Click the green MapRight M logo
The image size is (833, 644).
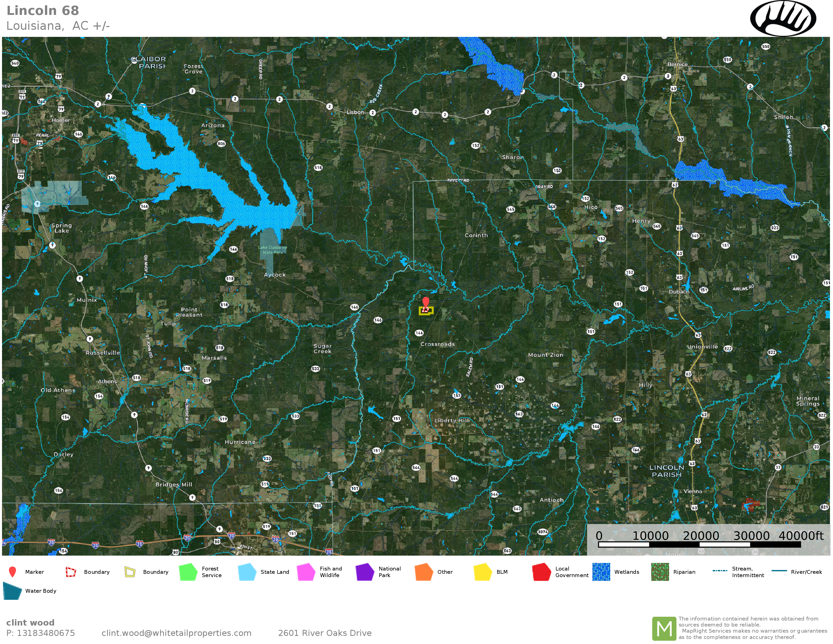[x=664, y=628]
